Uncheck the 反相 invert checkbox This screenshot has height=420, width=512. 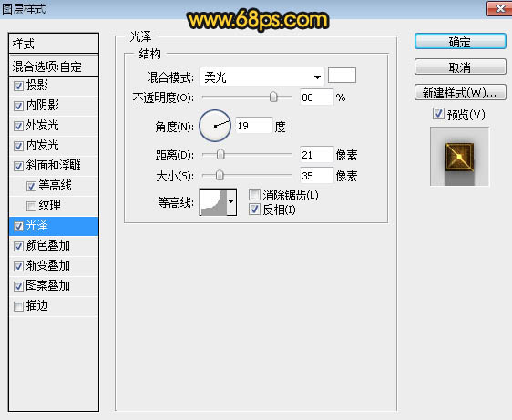tap(254, 210)
